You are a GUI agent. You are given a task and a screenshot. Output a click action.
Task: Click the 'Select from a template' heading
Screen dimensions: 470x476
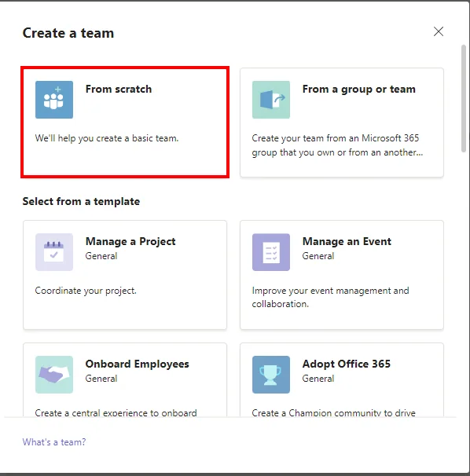(x=81, y=201)
